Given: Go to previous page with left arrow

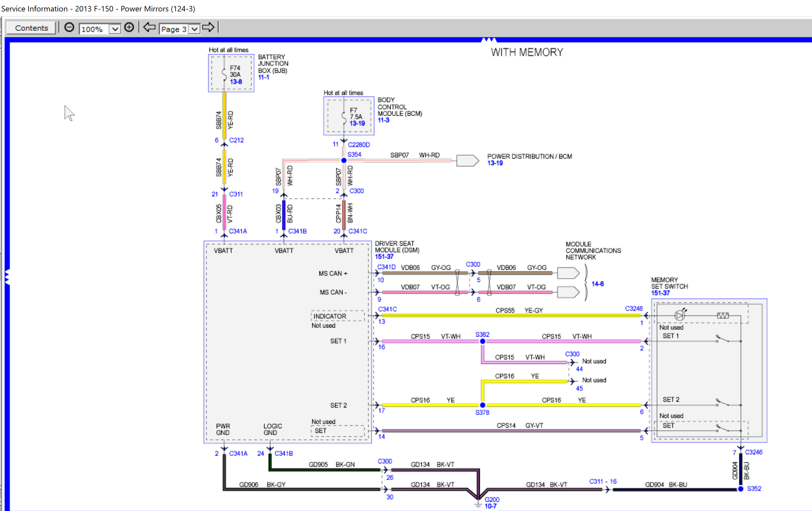Looking at the screenshot, I should [149, 27].
